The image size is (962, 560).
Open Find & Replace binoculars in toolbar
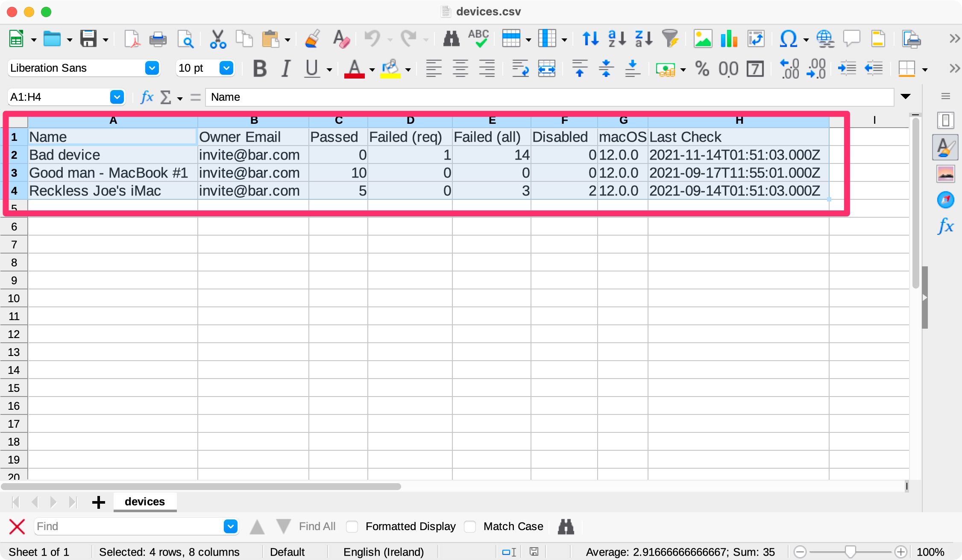(x=451, y=39)
